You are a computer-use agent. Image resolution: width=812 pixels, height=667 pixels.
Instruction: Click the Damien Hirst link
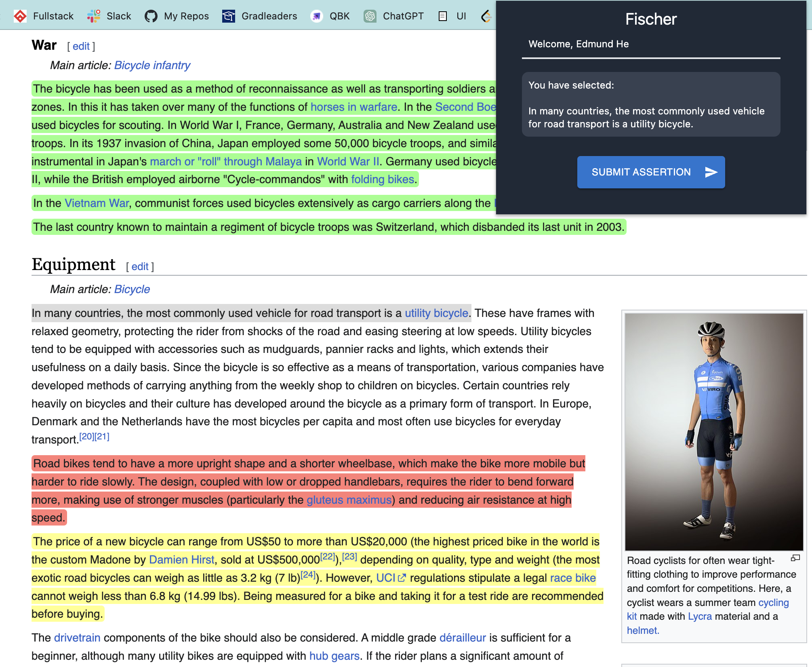181,560
